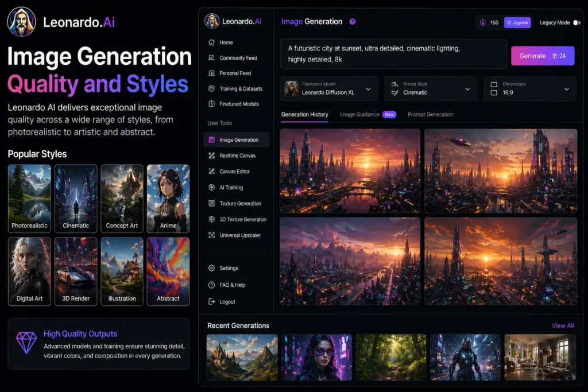Open Training & Datasets icon

tap(211, 88)
